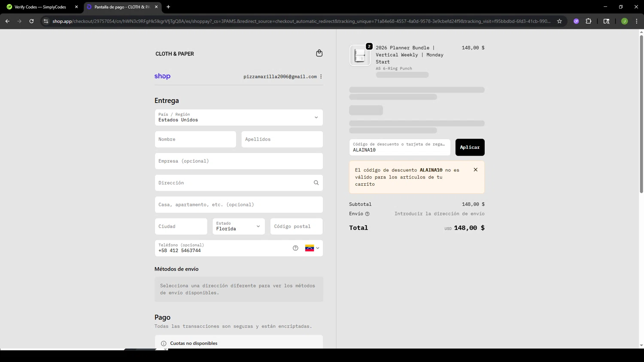Click the Cuotas no disponibles label
This screenshot has height=362, width=644.
[194, 343]
